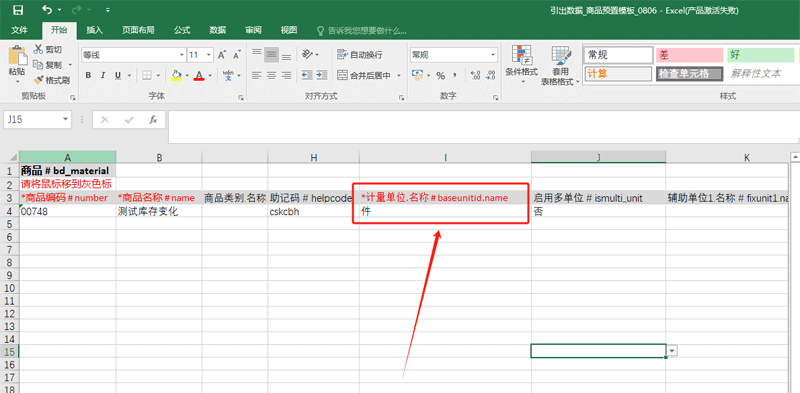
Task: Apply percent style (%)
Action: coord(440,76)
